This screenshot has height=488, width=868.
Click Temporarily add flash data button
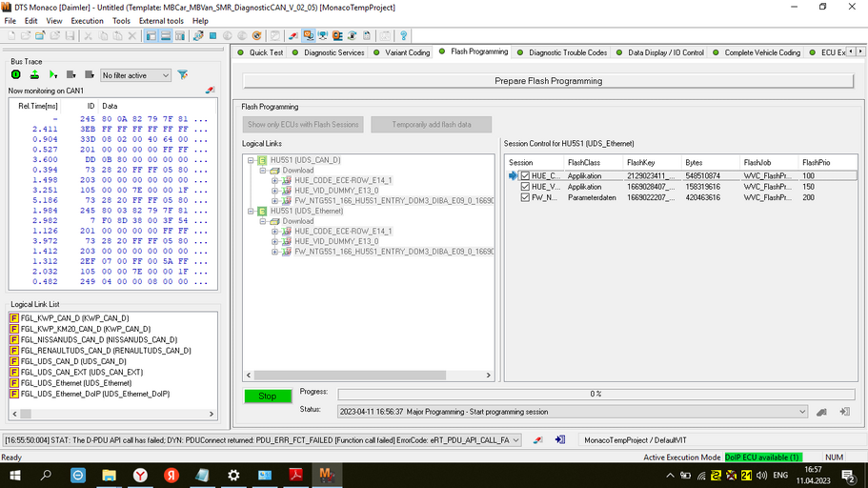[x=432, y=125]
